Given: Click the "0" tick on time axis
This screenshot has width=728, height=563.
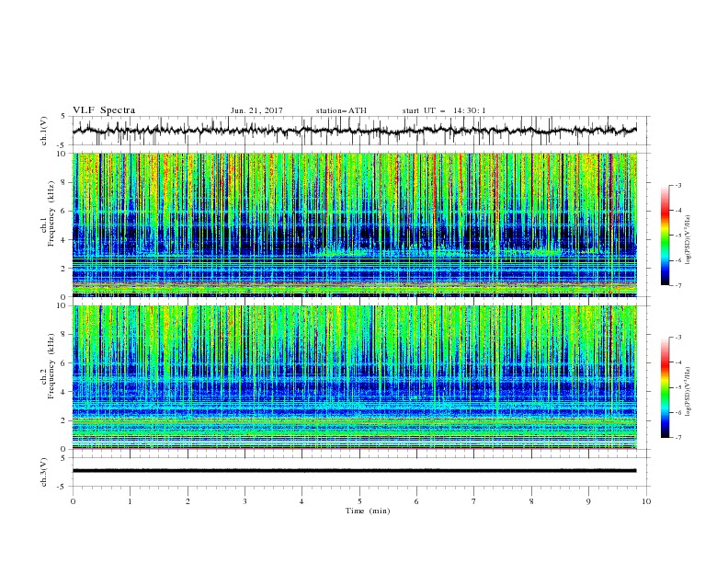Looking at the screenshot, I should click(x=73, y=501).
